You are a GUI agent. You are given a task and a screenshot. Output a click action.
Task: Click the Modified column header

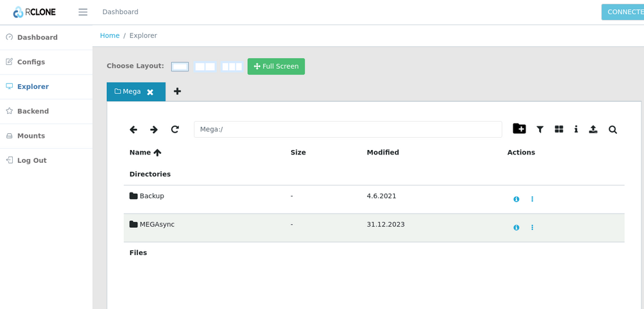[x=383, y=152]
